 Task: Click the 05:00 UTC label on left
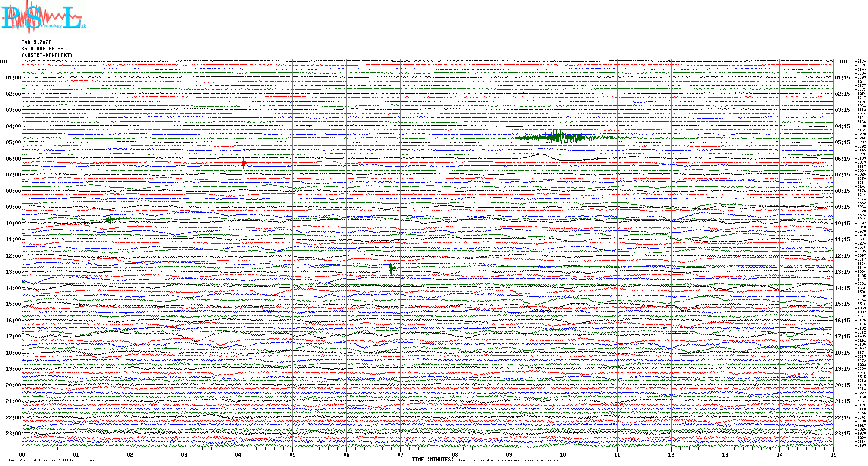tap(13, 142)
